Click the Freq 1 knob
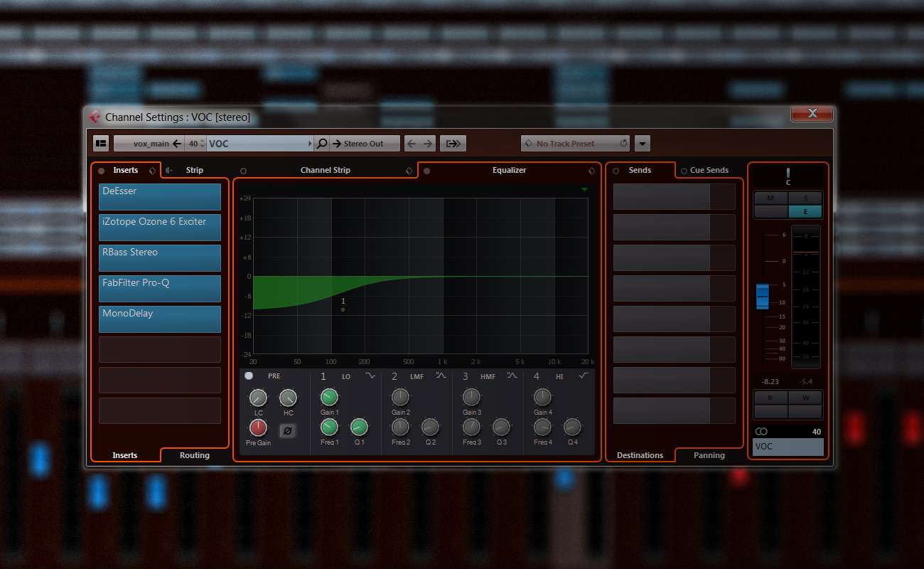This screenshot has height=569, width=924. (x=329, y=427)
